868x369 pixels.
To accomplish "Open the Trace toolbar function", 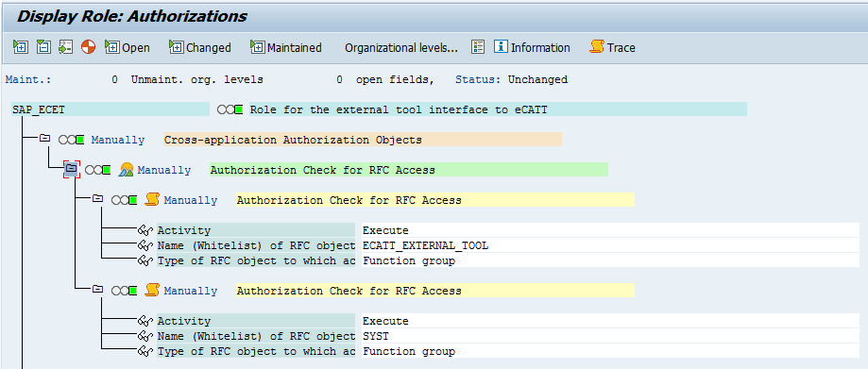I will click(x=613, y=47).
